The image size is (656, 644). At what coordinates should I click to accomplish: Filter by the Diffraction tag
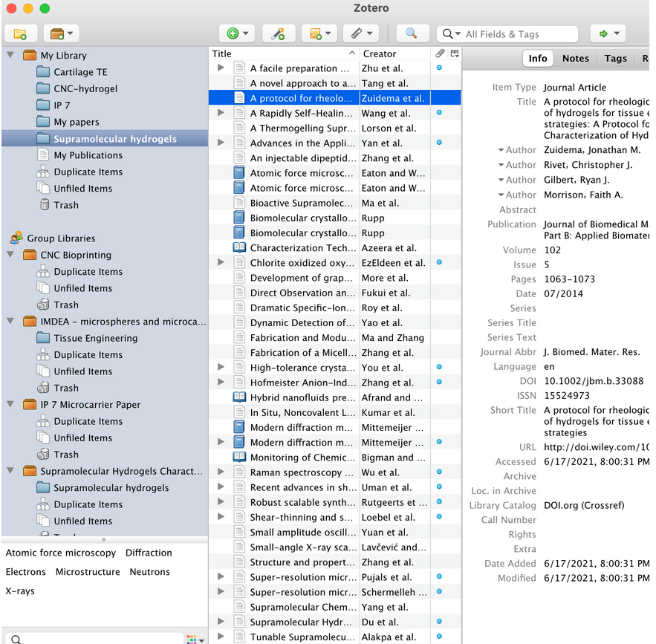149,553
